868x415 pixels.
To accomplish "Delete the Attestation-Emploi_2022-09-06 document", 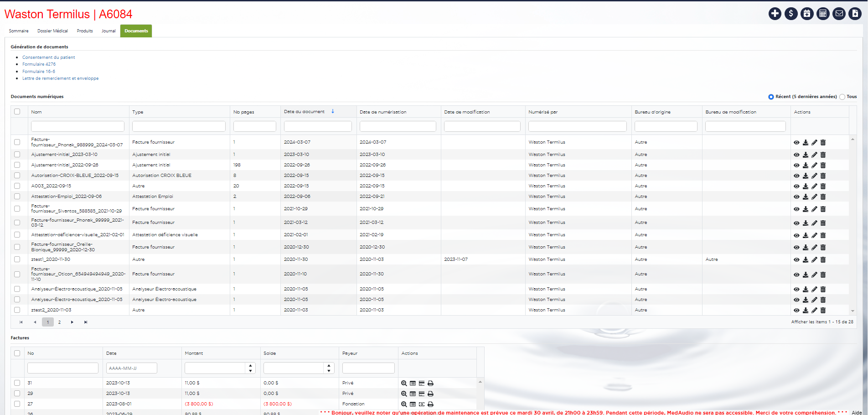I will pos(823,197).
